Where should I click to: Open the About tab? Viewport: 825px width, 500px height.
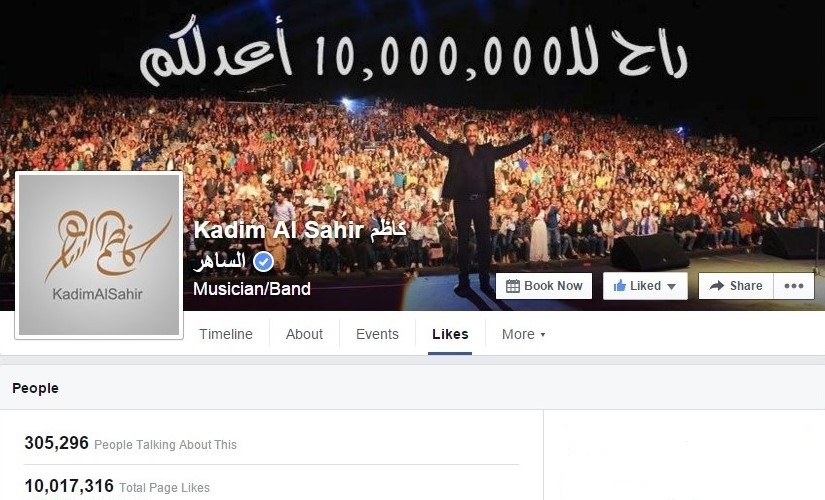click(x=304, y=334)
